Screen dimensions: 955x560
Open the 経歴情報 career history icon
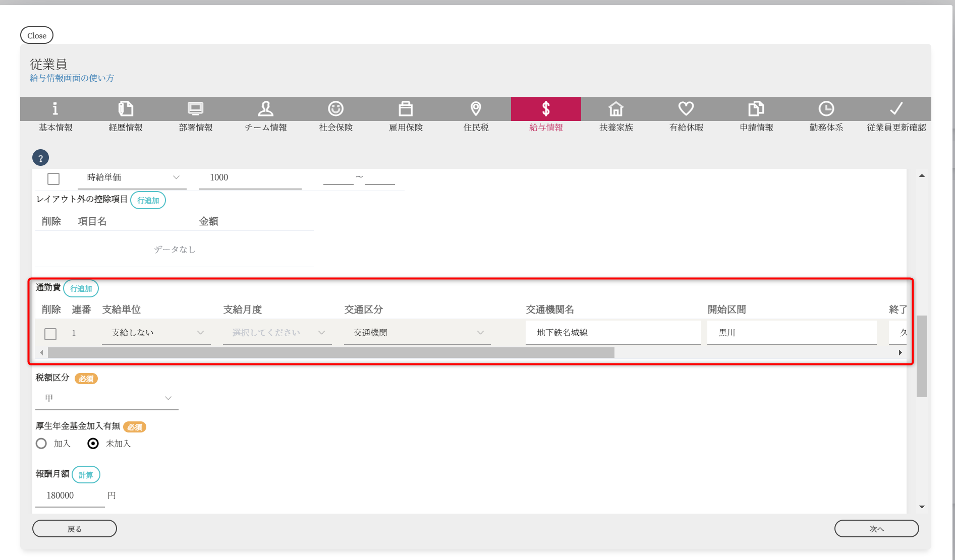pos(126,108)
